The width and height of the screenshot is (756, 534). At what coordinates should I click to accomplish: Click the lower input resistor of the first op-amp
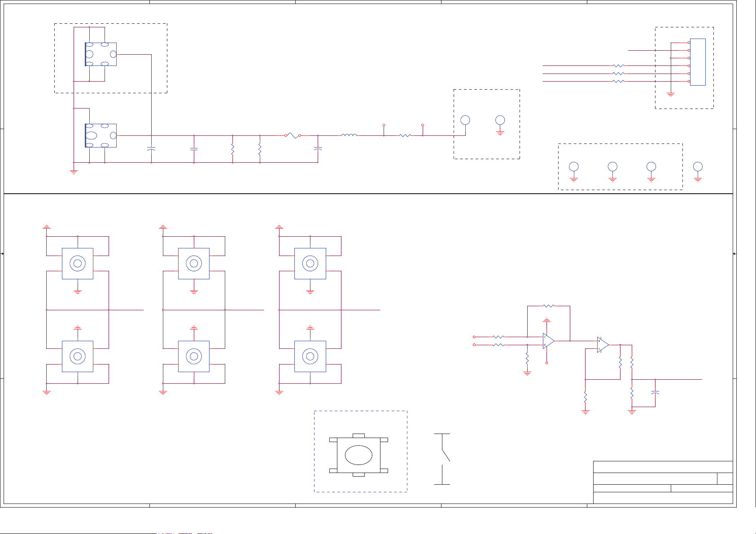498,345
